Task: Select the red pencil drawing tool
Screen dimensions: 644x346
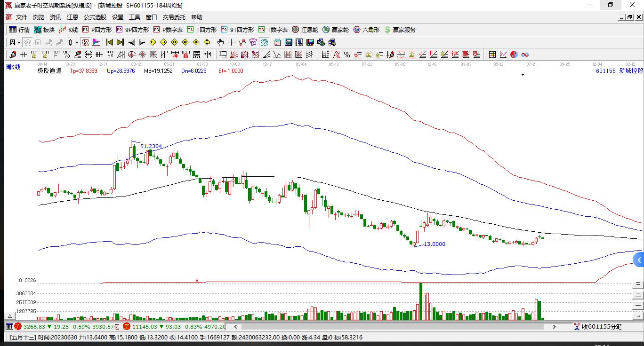Action: click(x=13, y=55)
